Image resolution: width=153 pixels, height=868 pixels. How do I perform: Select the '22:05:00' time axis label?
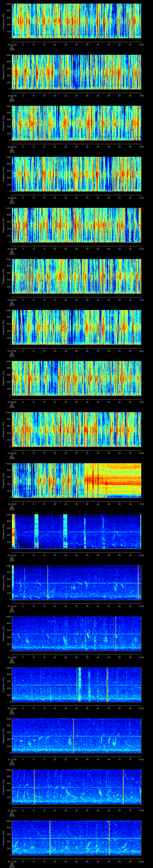[12, 249]
